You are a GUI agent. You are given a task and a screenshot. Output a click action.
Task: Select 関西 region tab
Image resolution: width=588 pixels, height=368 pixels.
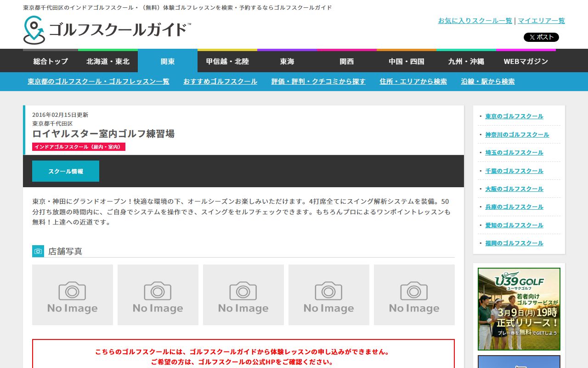tap(347, 61)
